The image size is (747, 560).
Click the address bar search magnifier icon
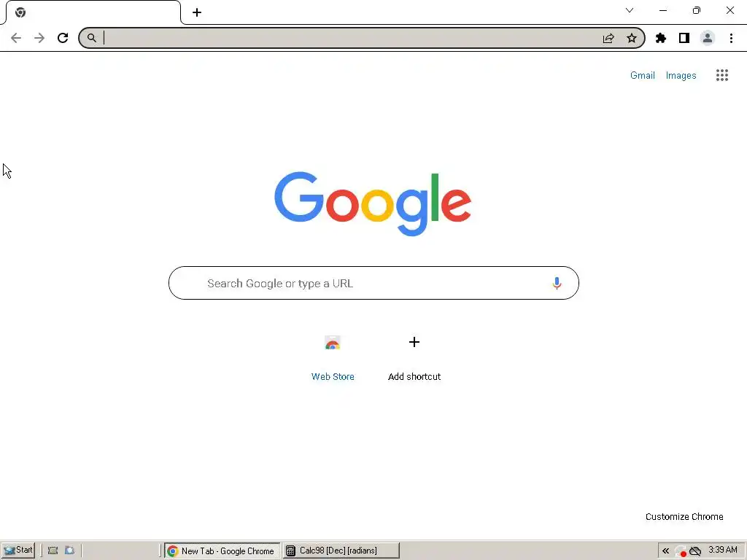click(91, 38)
